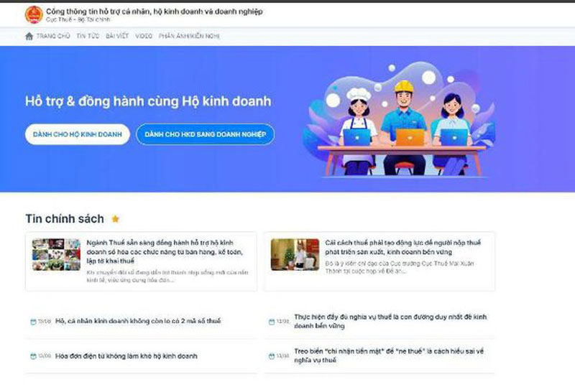This screenshot has width=575, height=392.
Task: Click calendar icon beside the '2 mã số thuế' news item
Action: click(x=33, y=322)
